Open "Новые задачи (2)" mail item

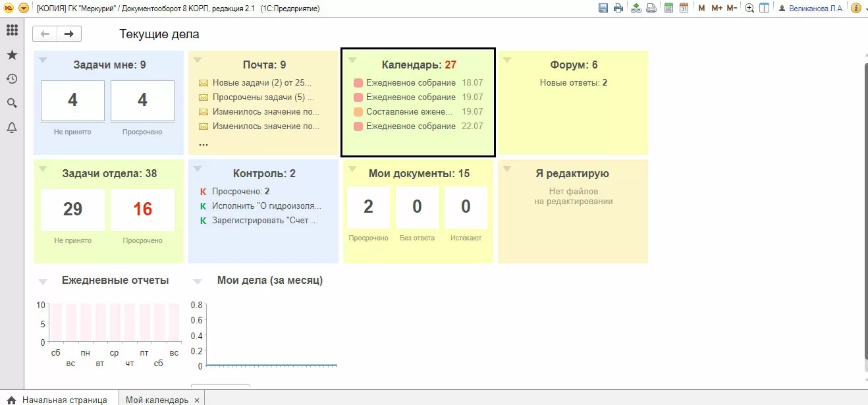pyautogui.click(x=262, y=83)
